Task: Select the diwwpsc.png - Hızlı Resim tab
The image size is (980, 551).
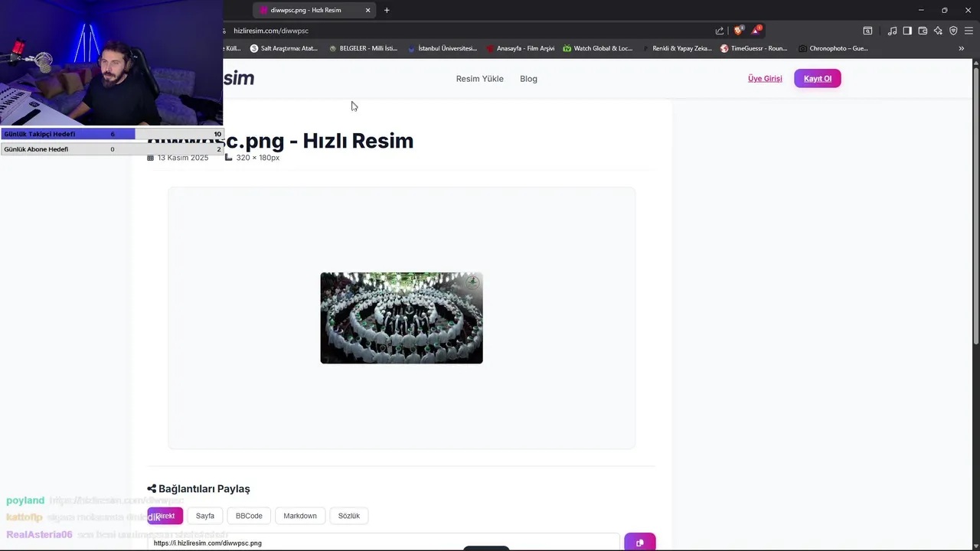Action: tap(314, 10)
